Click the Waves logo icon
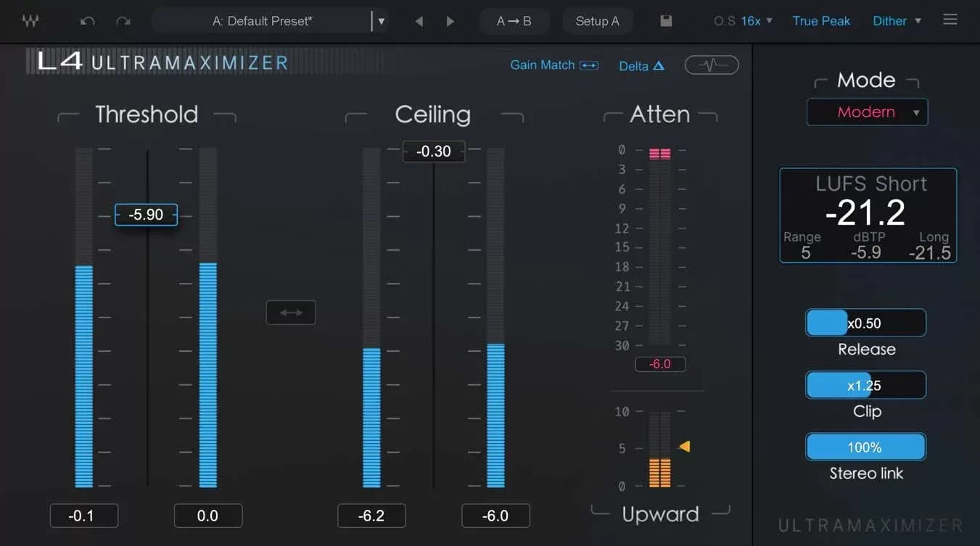980x546 pixels. [x=30, y=21]
